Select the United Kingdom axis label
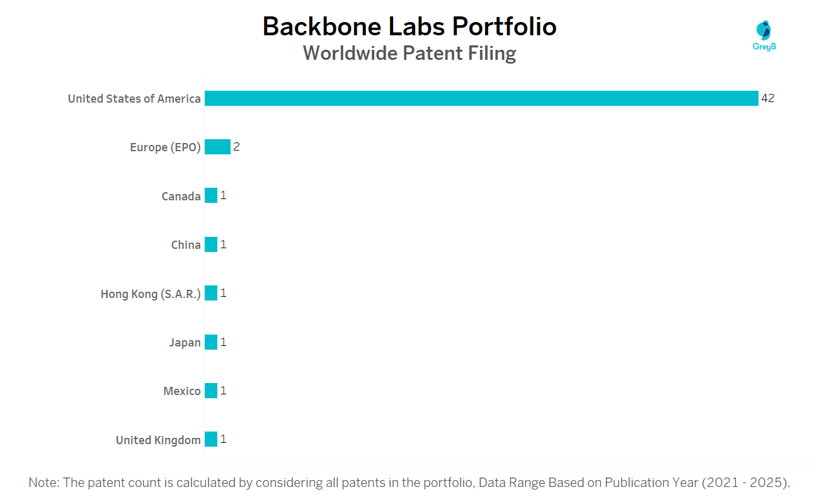Viewport: 819px width, 504px height. coord(158,440)
